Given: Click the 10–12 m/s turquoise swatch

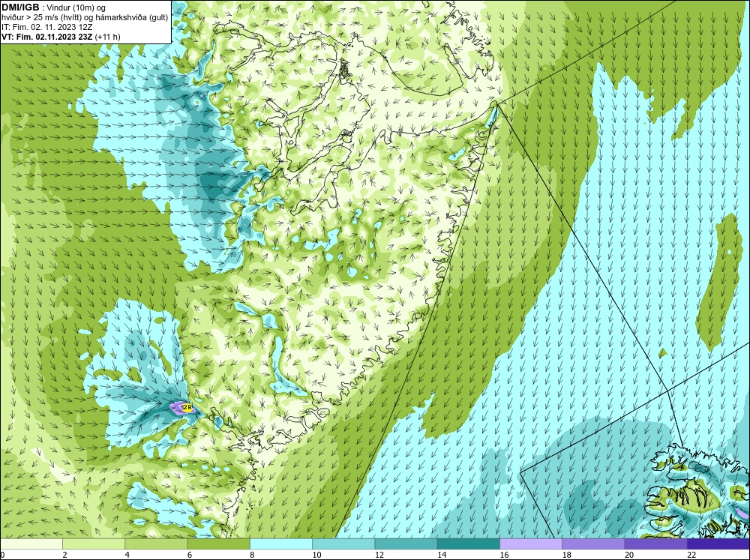Looking at the screenshot, I should tap(343, 544).
